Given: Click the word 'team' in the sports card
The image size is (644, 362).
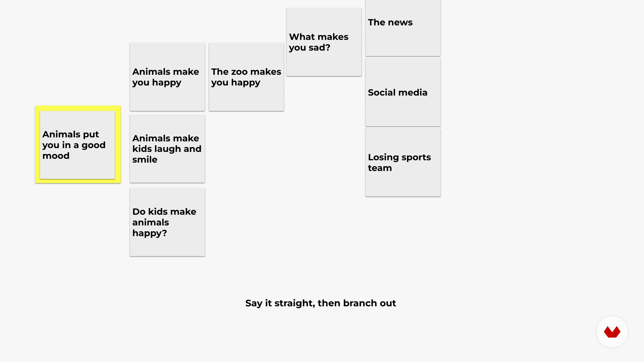Looking at the screenshot, I should click(380, 168).
